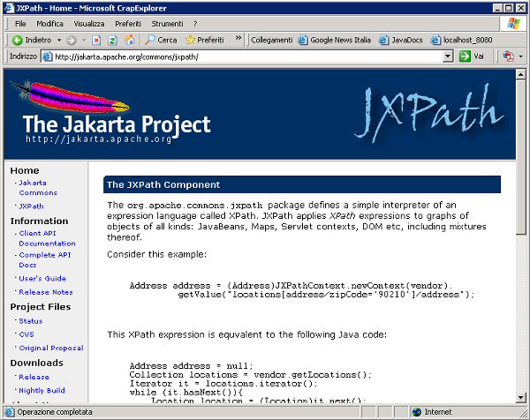This screenshot has height=420, width=530.
Task: Click the JavaDocs bookmark label
Action: pos(407,40)
